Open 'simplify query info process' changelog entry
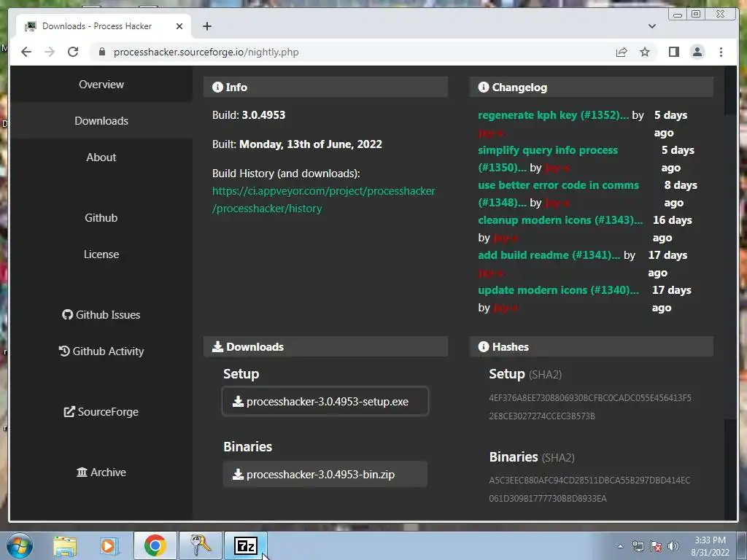Viewport: 747px width, 560px height. click(x=548, y=158)
